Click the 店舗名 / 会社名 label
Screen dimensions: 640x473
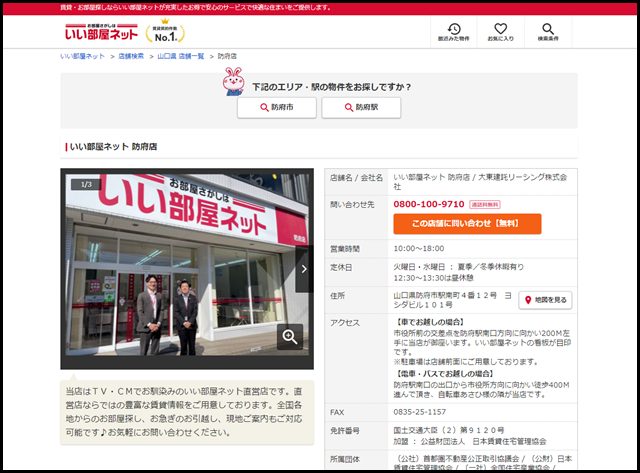point(356,178)
